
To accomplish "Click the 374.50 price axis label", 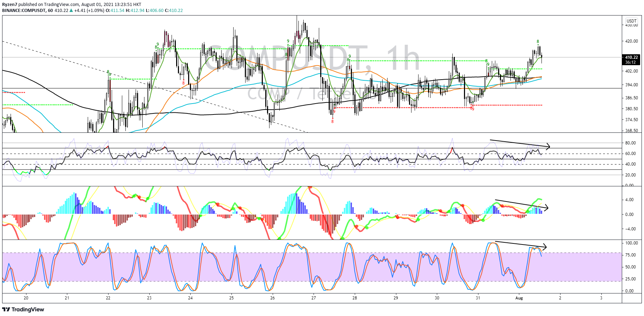I will click(x=631, y=119).
